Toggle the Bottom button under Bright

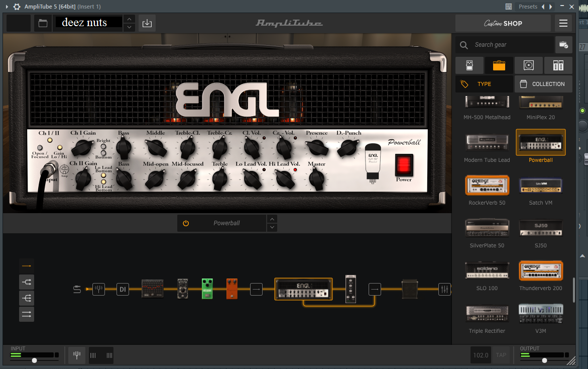103,153
